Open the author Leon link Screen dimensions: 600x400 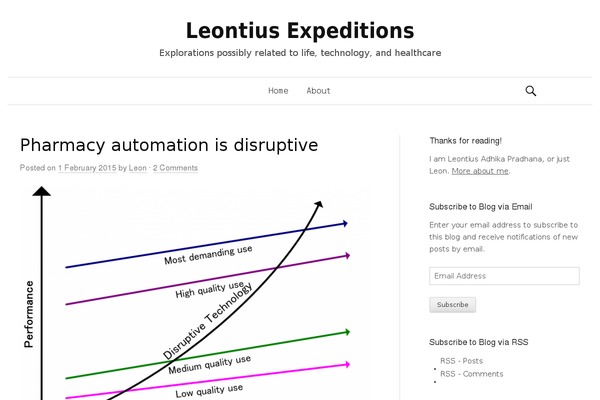137,168
